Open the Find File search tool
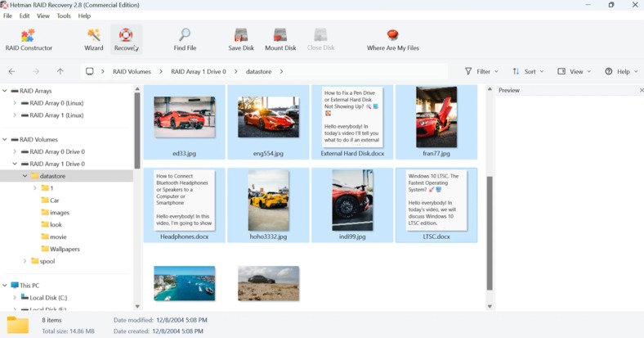The height and width of the screenshot is (338, 644). click(185, 39)
